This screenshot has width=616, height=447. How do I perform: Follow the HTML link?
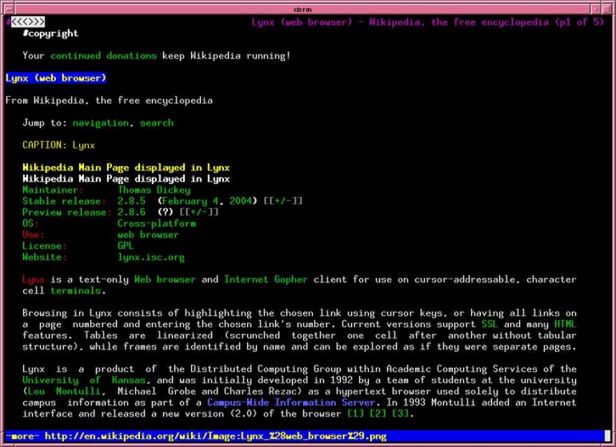point(565,324)
